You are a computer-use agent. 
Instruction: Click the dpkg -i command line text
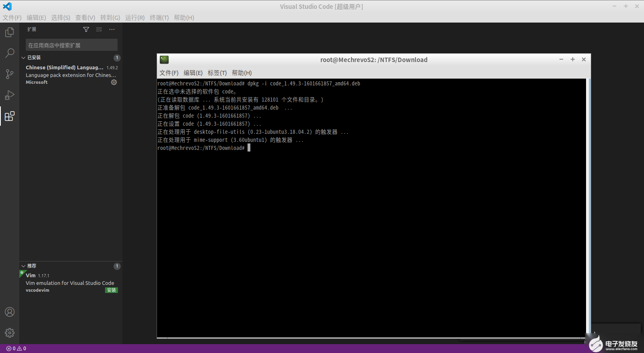pos(304,83)
